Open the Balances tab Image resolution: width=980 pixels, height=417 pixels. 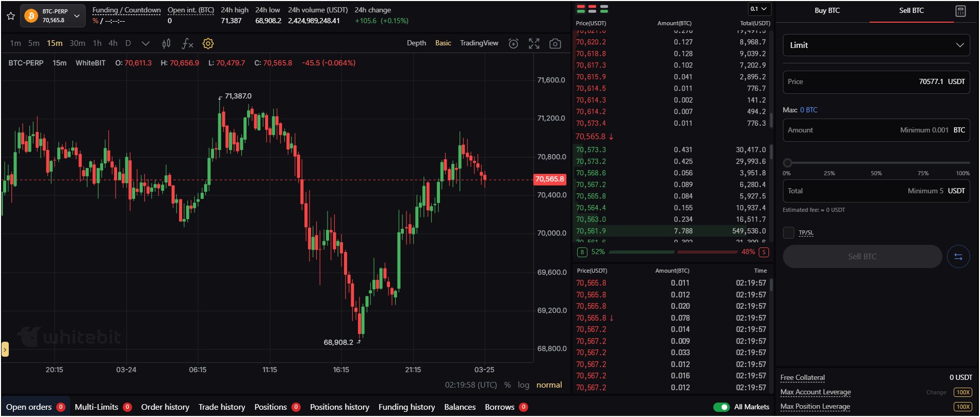pos(460,407)
